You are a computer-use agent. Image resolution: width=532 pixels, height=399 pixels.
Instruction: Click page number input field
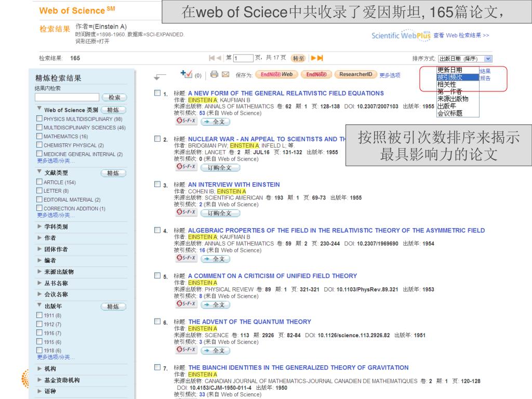243,58
